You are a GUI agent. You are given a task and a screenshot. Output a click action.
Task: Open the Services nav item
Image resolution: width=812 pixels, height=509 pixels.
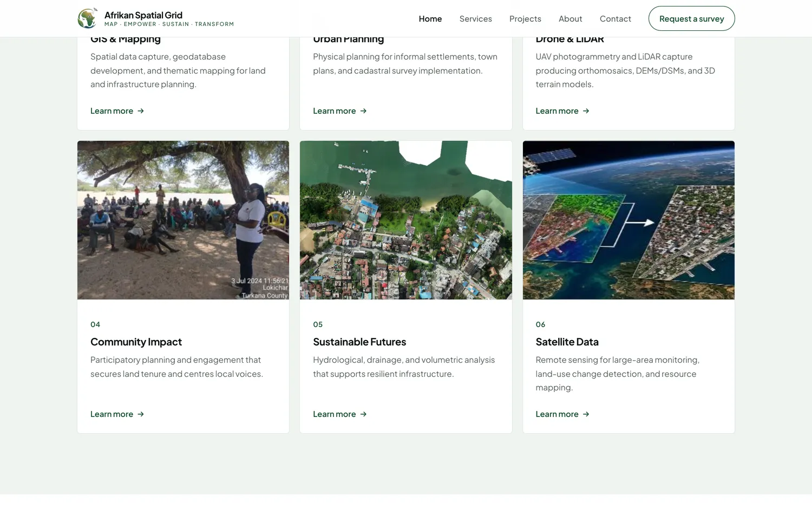[476, 19]
